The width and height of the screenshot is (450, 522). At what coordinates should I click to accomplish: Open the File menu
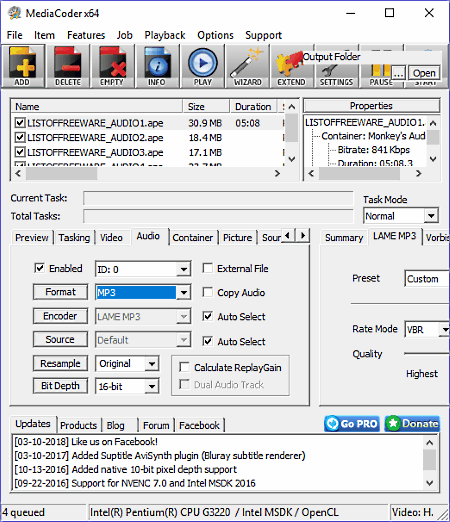coord(14,35)
